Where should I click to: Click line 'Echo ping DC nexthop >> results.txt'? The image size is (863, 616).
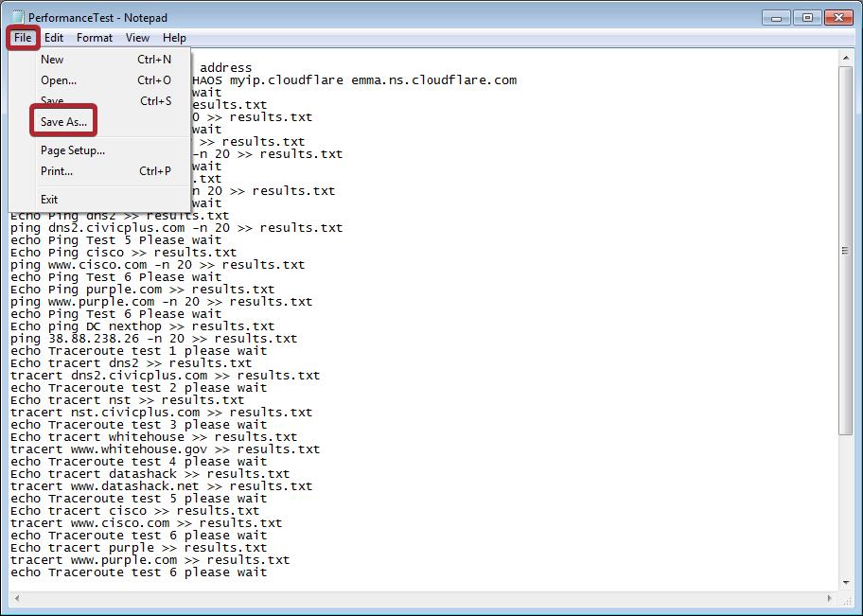coord(142,326)
